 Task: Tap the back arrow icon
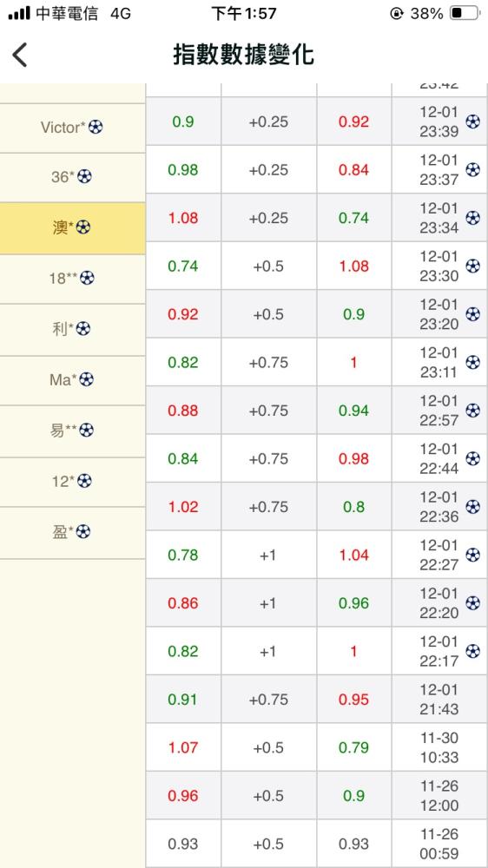pos(20,56)
